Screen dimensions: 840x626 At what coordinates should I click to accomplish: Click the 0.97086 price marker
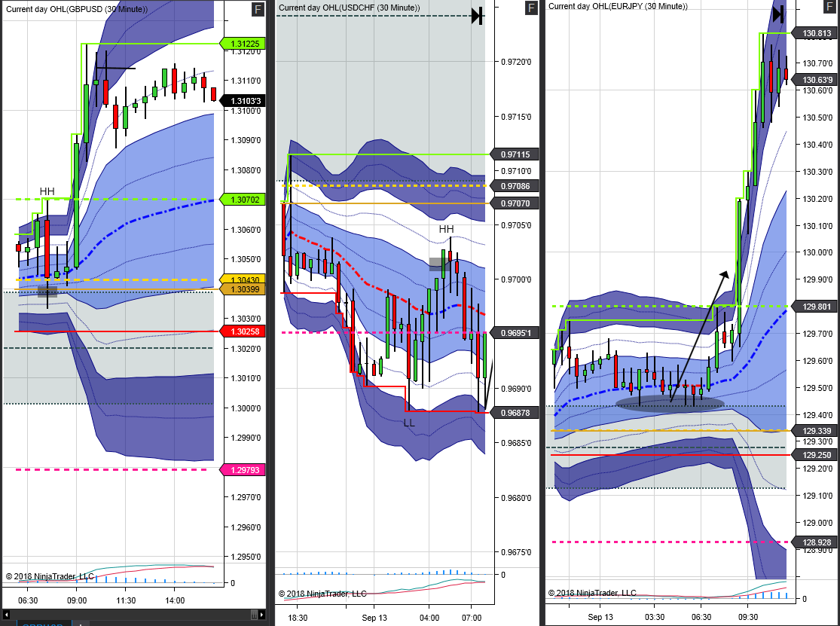[515, 186]
